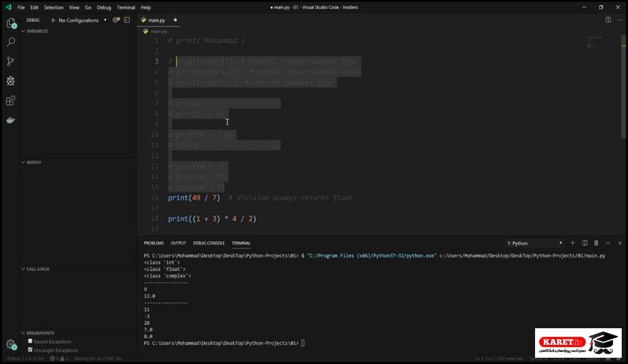Create a new terminal with plus icon
Screen dimensions: 628x364
[573, 243]
